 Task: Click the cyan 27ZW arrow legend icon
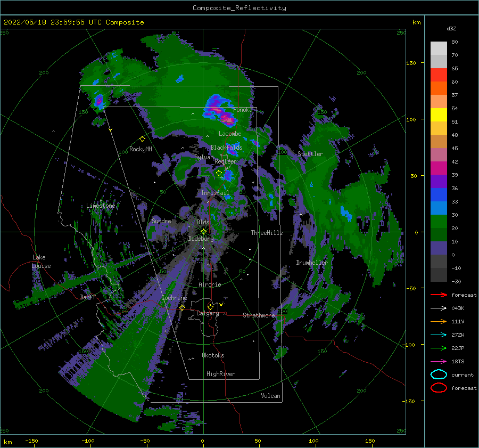point(439,335)
